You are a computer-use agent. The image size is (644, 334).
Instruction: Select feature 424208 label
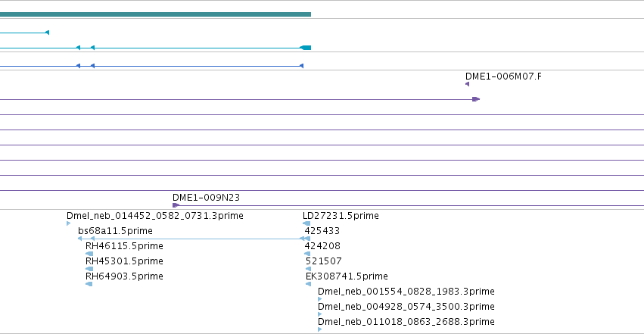click(x=322, y=246)
